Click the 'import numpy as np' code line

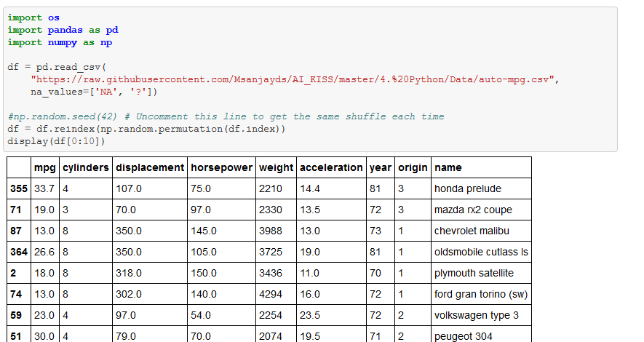[60, 42]
